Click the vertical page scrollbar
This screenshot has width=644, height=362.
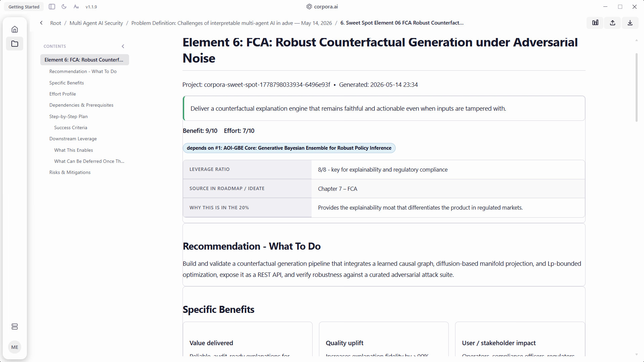636,87
